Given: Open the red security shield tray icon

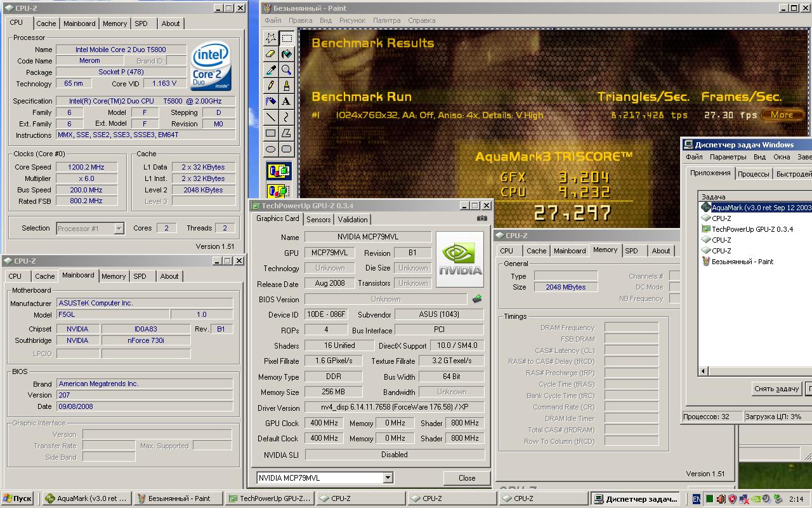Looking at the screenshot, I should (732, 499).
